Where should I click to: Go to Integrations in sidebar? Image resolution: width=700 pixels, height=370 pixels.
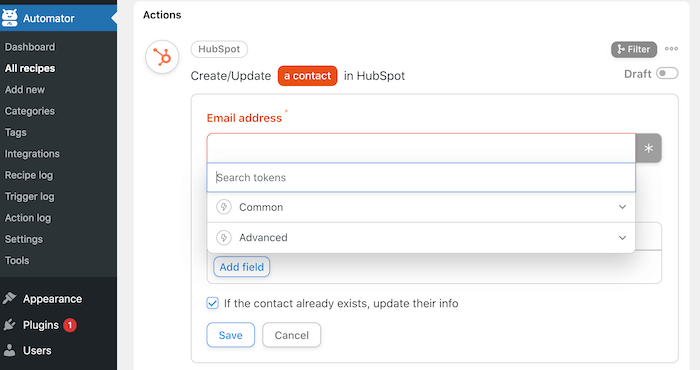point(32,154)
